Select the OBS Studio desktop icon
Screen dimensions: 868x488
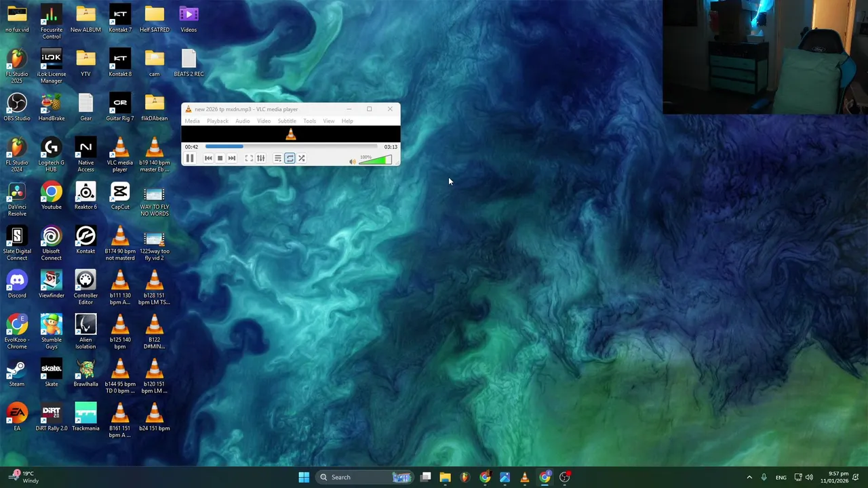(17, 107)
